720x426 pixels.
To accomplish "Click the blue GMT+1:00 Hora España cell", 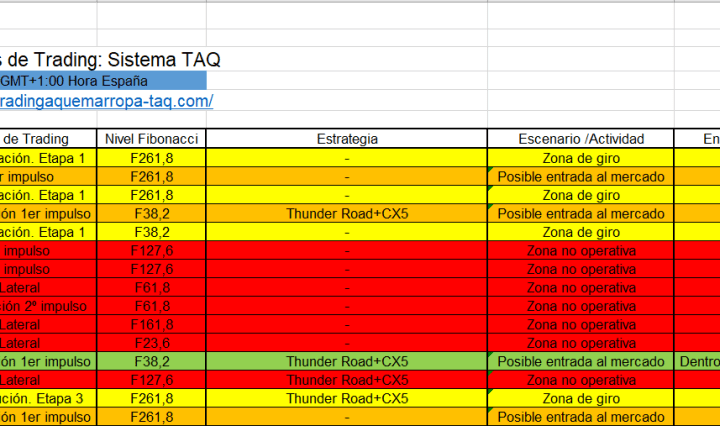I will (x=100, y=81).
